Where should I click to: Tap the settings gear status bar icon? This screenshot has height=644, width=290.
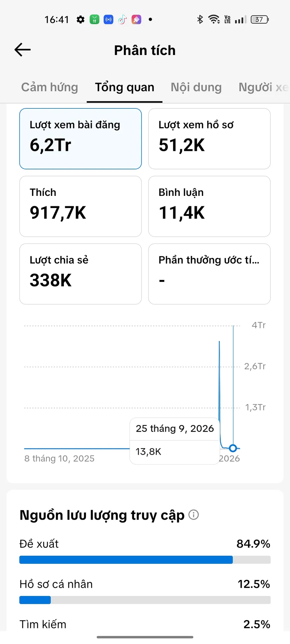pos(81,19)
